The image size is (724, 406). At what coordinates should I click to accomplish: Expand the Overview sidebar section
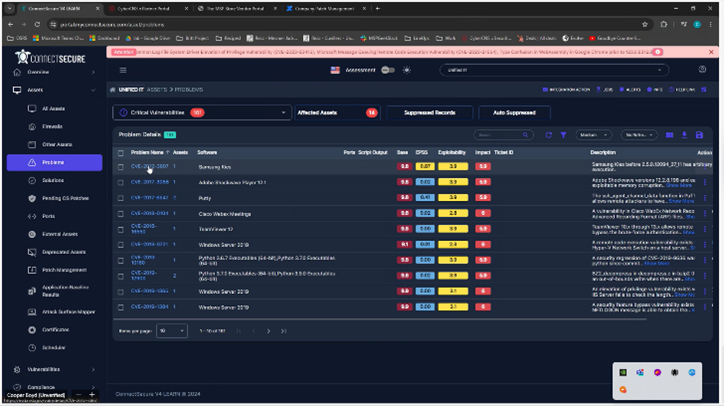(54, 73)
